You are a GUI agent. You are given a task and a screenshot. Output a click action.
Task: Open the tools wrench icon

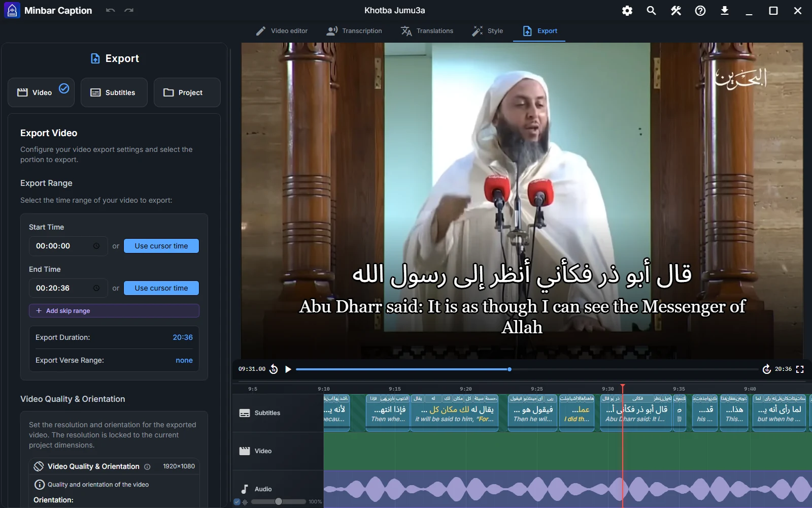tap(676, 11)
